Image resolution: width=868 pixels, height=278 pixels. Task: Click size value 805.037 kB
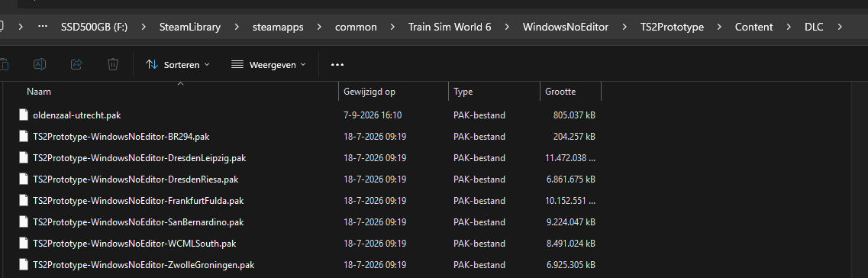pyautogui.click(x=574, y=115)
